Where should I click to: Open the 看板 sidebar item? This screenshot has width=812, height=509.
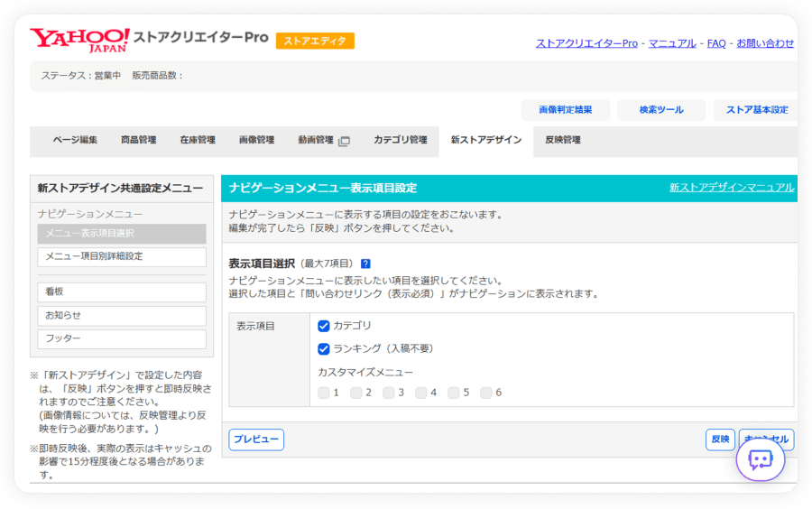pyautogui.click(x=122, y=292)
